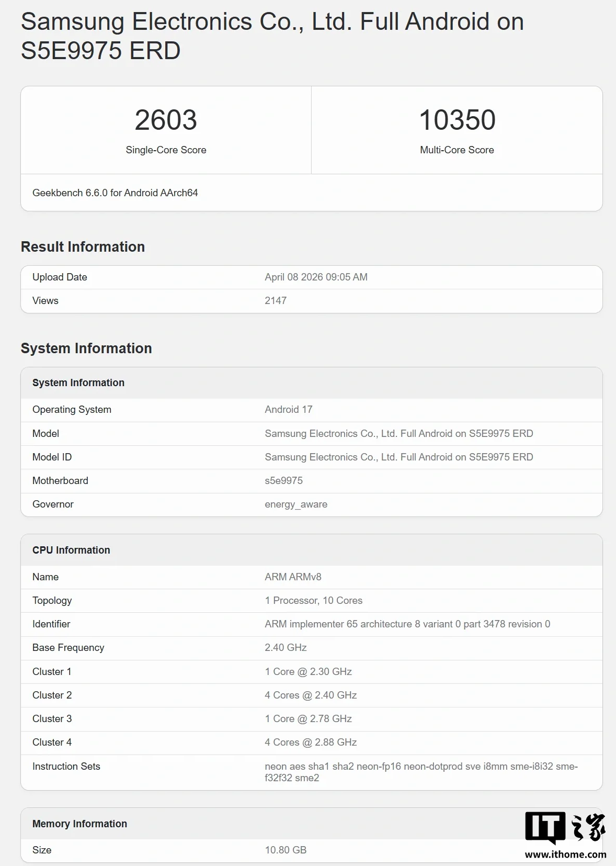This screenshot has height=866, width=616.
Task: Select the Android 17 value
Action: 289,410
